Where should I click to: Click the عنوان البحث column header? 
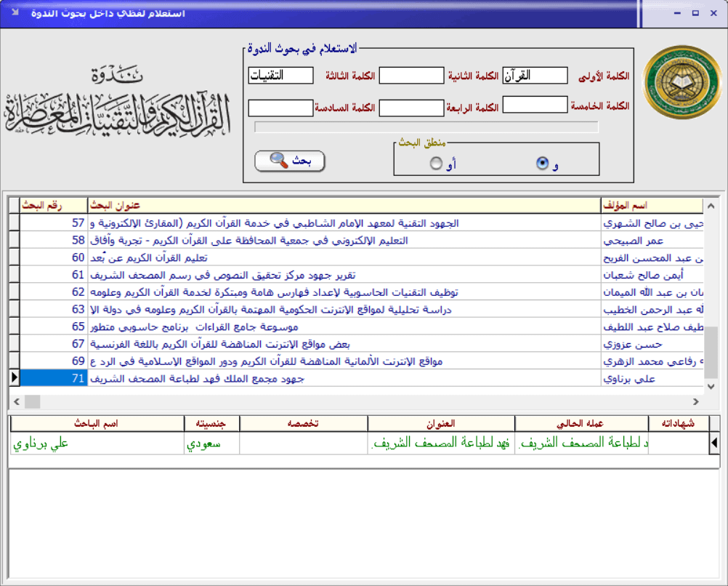tap(344, 206)
